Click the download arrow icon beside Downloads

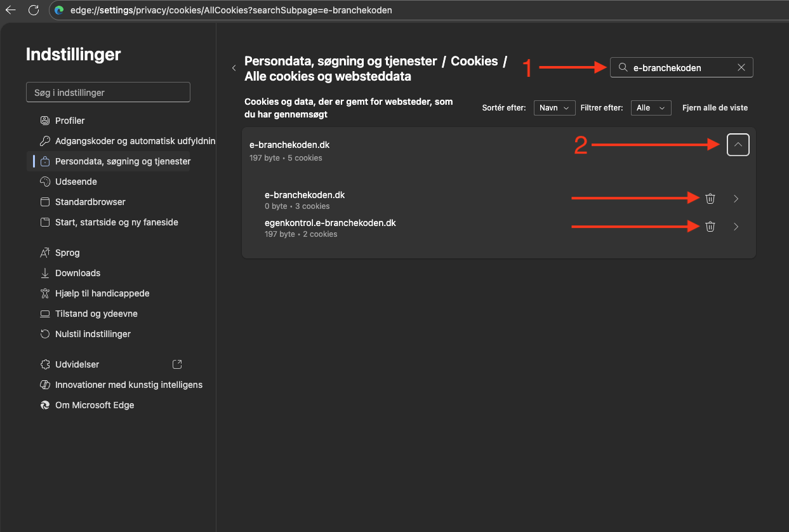44,273
